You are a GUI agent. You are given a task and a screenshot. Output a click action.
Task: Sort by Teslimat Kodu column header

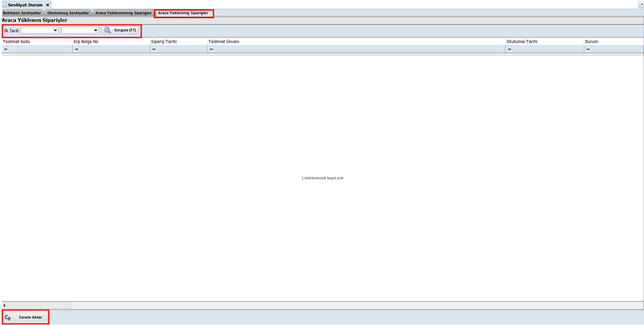click(x=17, y=41)
